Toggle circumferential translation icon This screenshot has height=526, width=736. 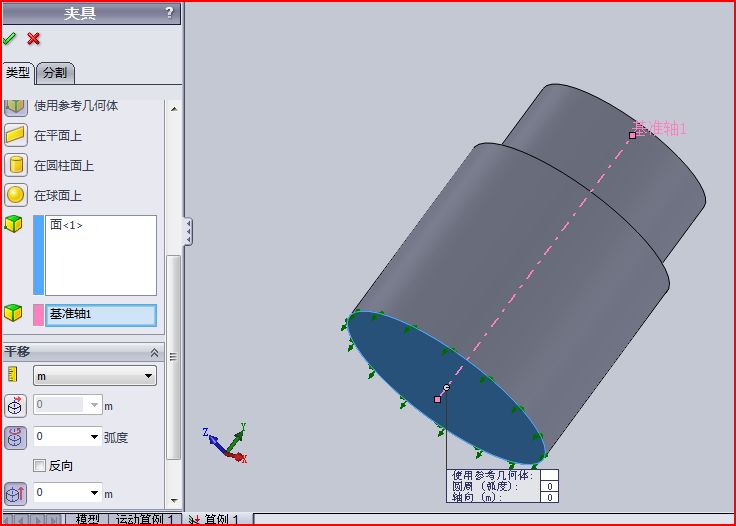15,437
